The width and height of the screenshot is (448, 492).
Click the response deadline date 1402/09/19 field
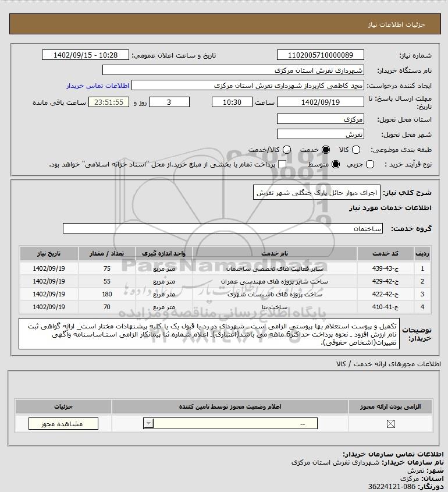[x=321, y=102]
